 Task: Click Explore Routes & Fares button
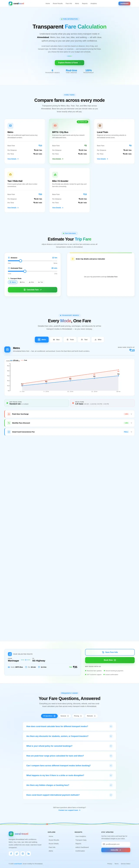tap(69, 63)
